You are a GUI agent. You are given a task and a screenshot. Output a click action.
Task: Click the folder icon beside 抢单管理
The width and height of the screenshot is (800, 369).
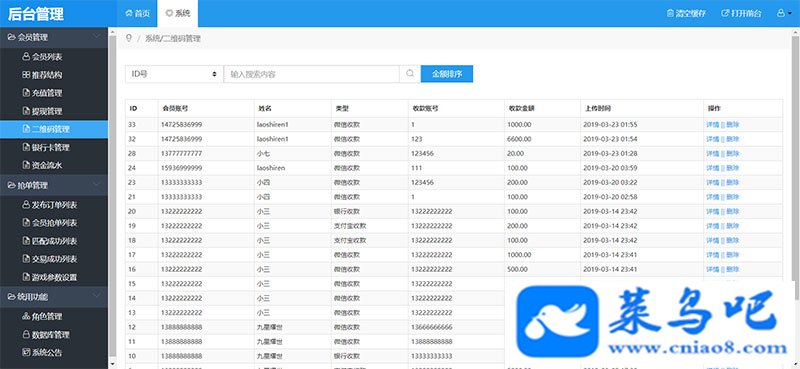tap(11, 185)
